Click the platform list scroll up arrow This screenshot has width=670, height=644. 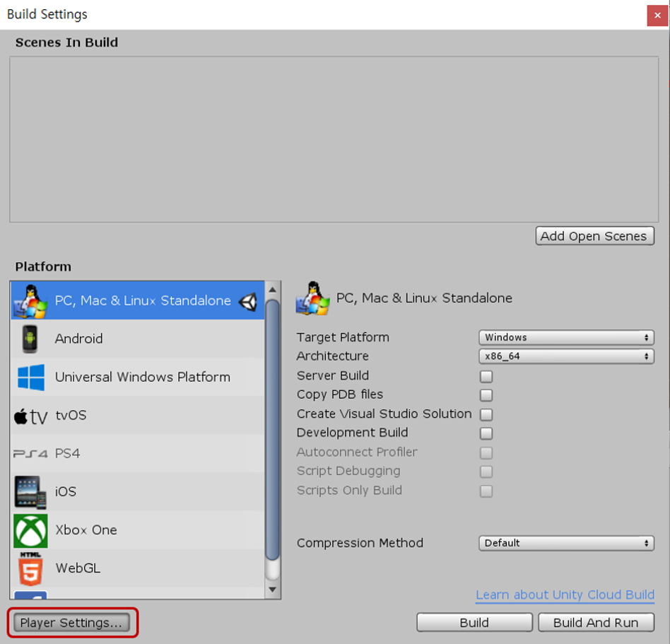click(272, 290)
